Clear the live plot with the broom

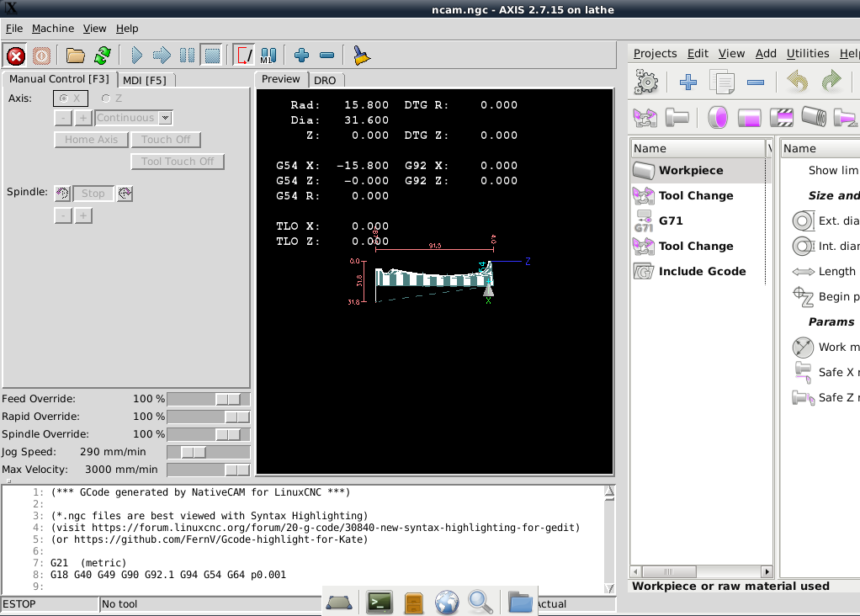(x=362, y=56)
